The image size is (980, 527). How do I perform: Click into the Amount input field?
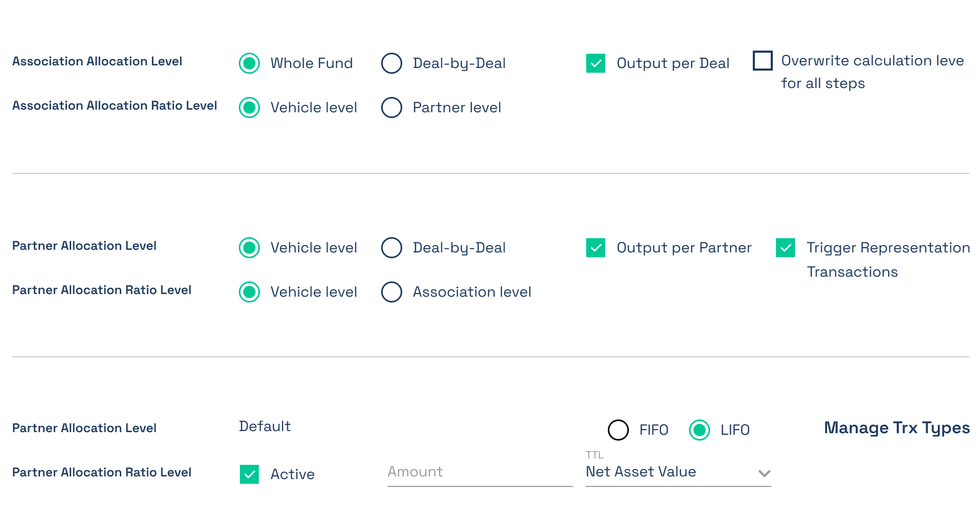pyautogui.click(x=480, y=473)
